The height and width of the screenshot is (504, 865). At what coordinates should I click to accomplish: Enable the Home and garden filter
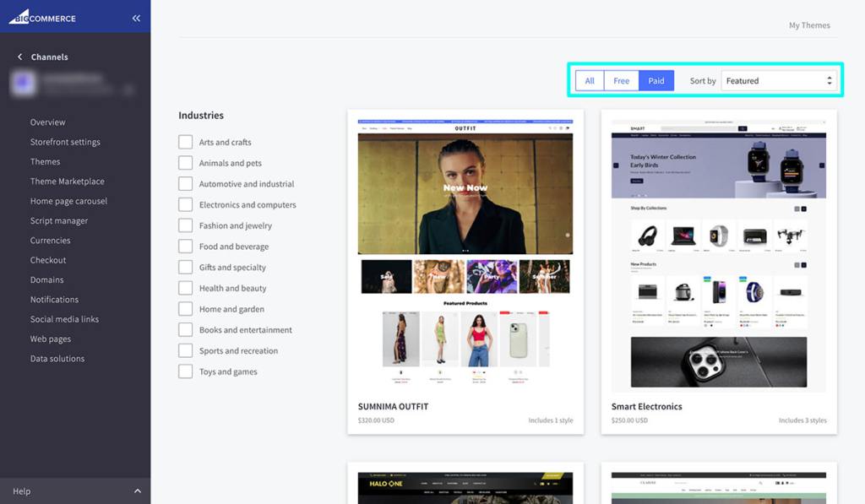pos(184,308)
